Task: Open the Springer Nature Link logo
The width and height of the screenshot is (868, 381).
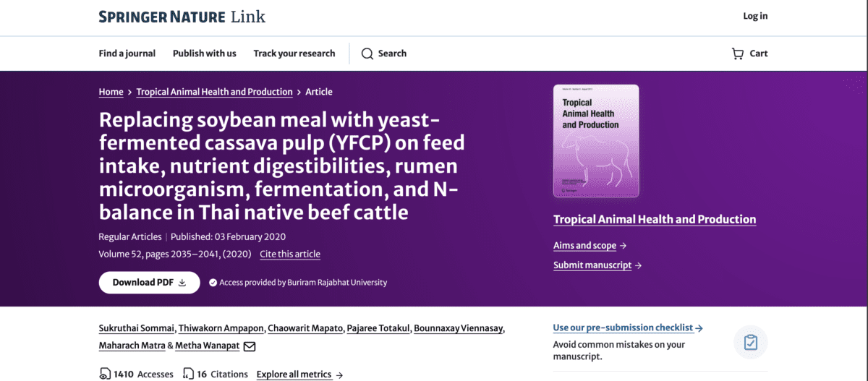Action: pyautogui.click(x=182, y=17)
